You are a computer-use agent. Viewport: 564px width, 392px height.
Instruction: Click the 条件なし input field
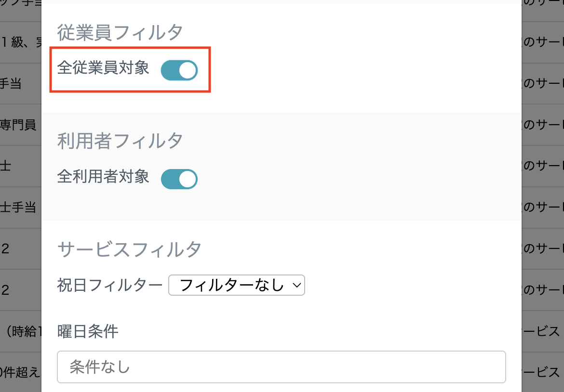click(x=282, y=367)
